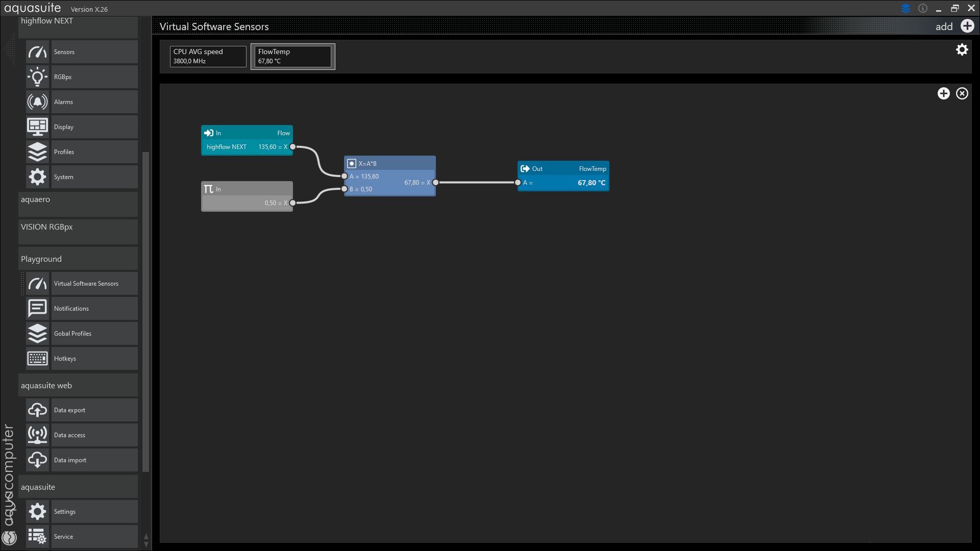Click the info icon in title bar
This screenshot has width=980, height=551.
(x=923, y=8)
